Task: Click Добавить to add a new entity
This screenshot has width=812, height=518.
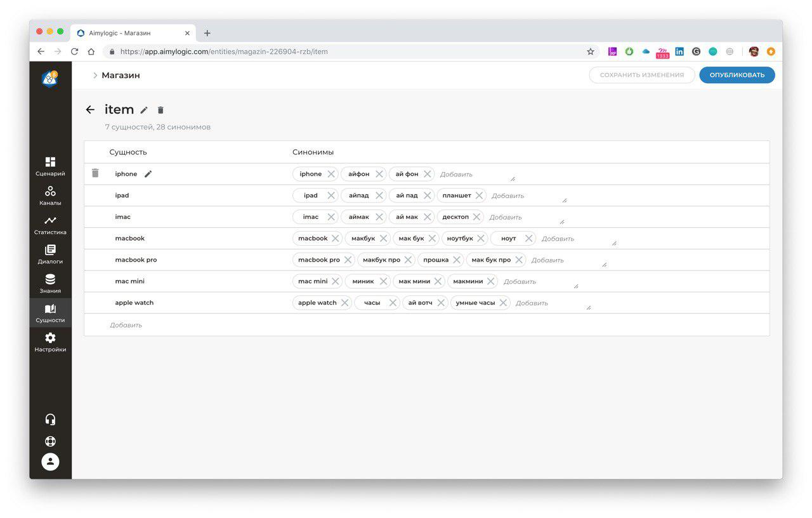Action: [x=126, y=325]
